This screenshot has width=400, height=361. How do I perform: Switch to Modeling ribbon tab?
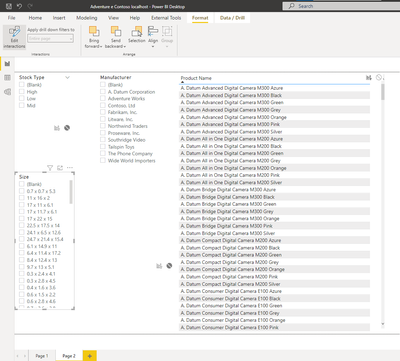point(87,18)
